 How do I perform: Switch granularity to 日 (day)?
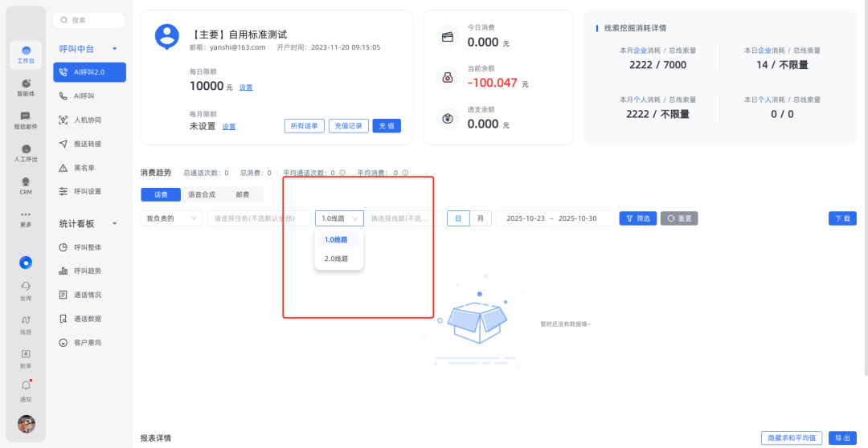[x=458, y=218]
